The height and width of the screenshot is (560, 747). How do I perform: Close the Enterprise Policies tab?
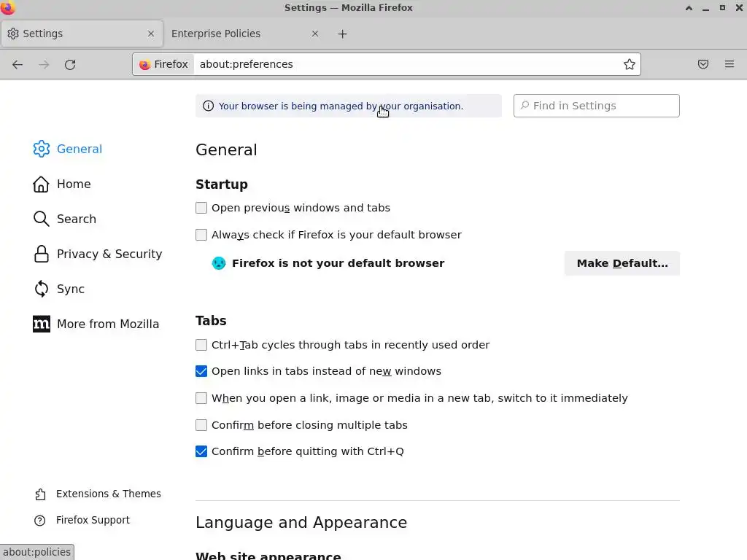[315, 34]
